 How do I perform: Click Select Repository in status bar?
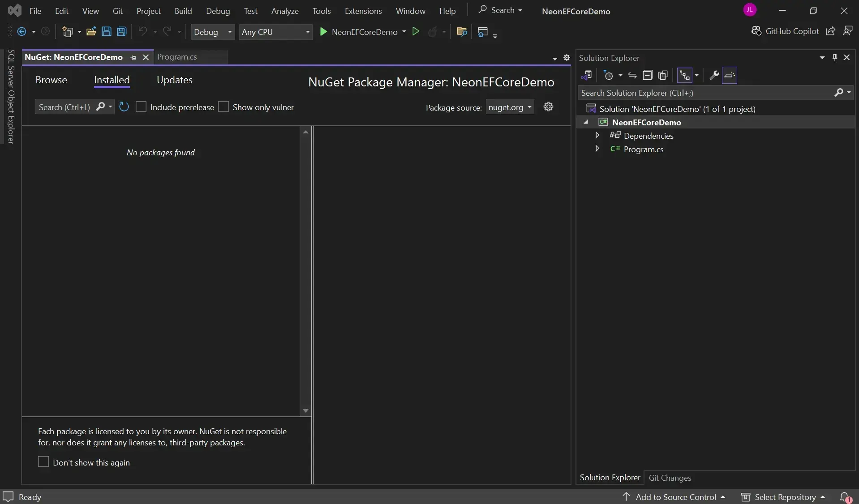(783, 497)
